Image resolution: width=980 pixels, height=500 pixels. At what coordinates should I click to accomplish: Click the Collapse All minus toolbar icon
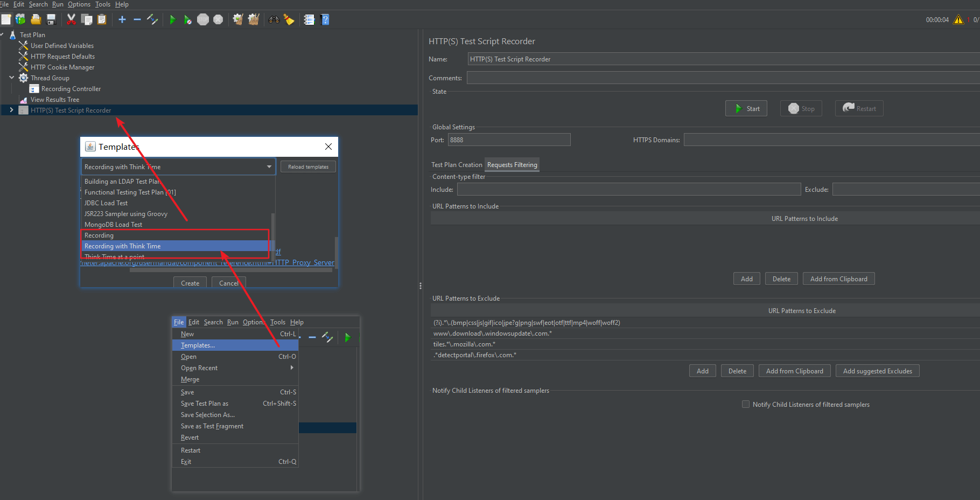(x=137, y=19)
